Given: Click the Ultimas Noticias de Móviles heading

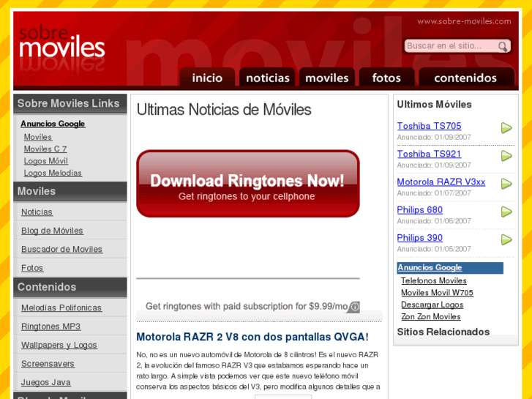Looking at the screenshot, I should click(224, 110).
